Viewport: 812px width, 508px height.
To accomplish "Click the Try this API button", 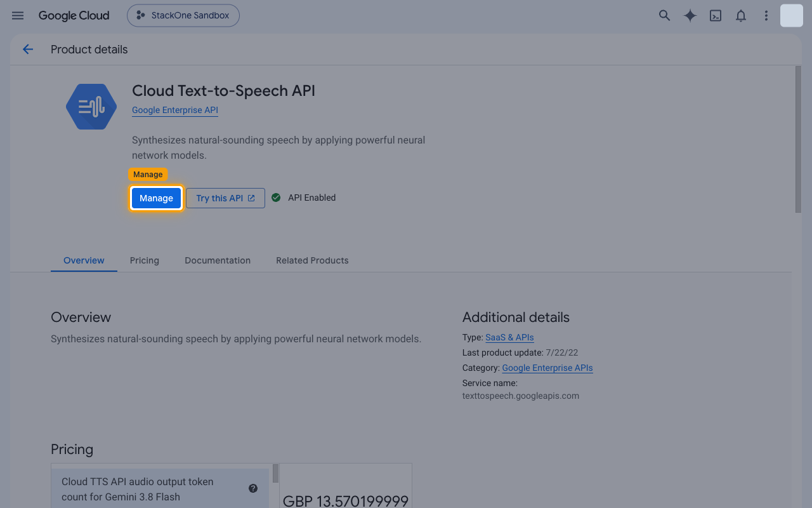I will [x=225, y=198].
